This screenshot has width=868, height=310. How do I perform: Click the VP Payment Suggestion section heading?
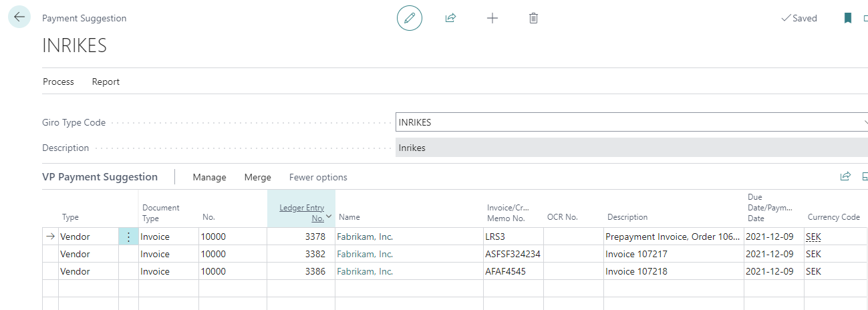(100, 177)
